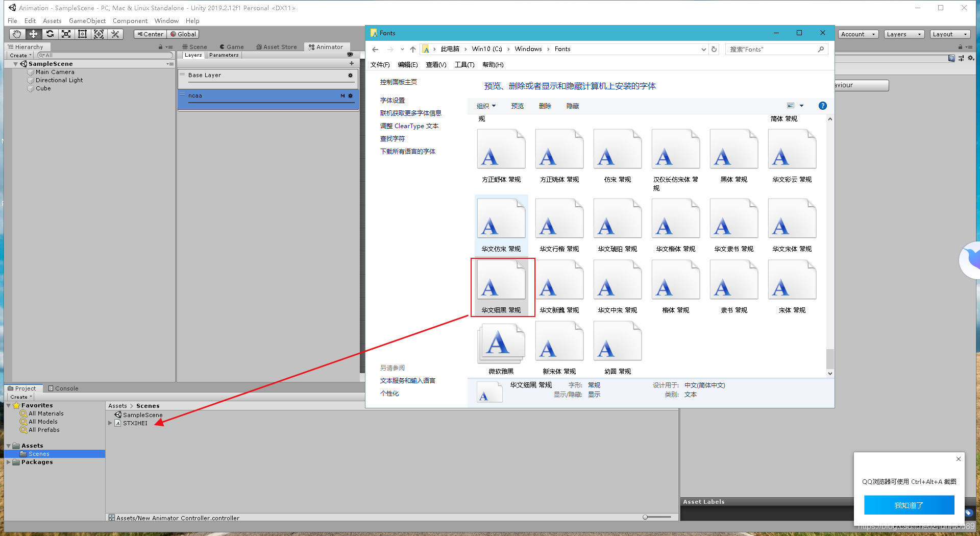Change view mode icon in Fonts window
This screenshot has width=980, height=536.
[791, 106]
